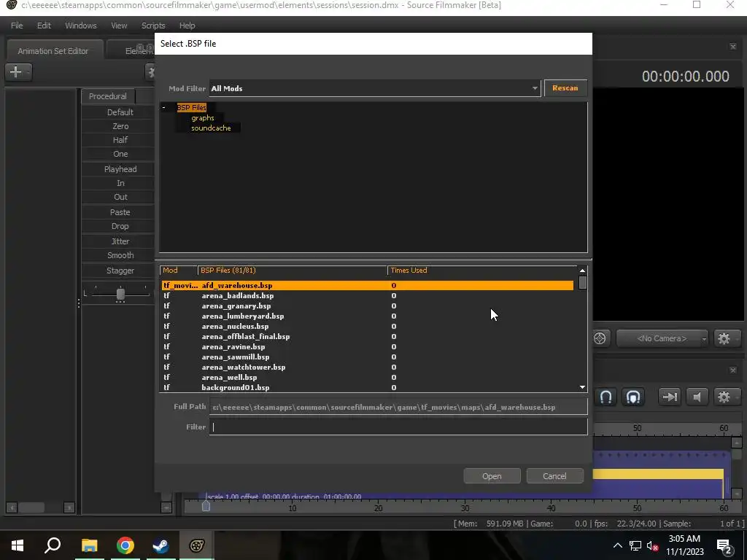747x560 pixels.
Task: Click the One preset button
Action: 120,154
